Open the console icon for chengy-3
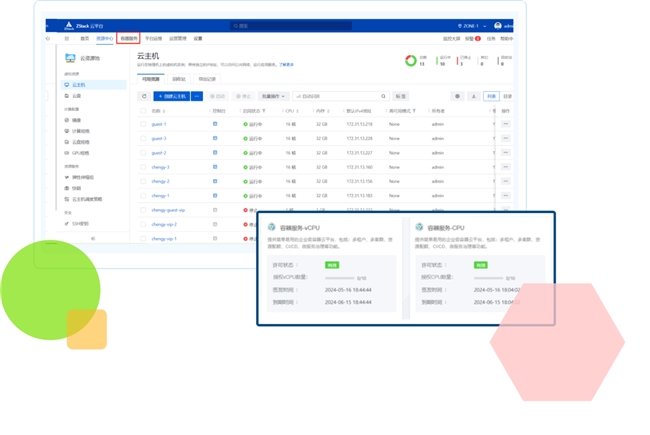Viewport: 650px width, 435px height. click(x=215, y=167)
